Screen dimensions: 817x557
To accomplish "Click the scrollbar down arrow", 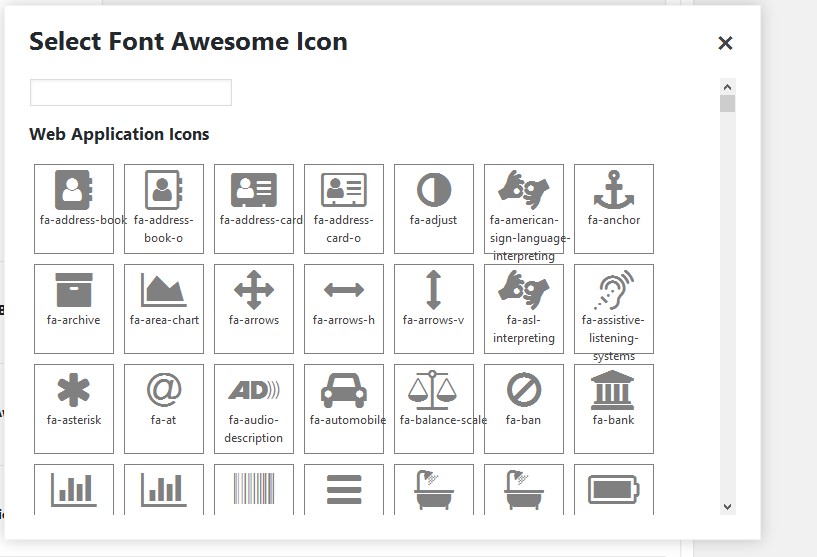I will [727, 506].
